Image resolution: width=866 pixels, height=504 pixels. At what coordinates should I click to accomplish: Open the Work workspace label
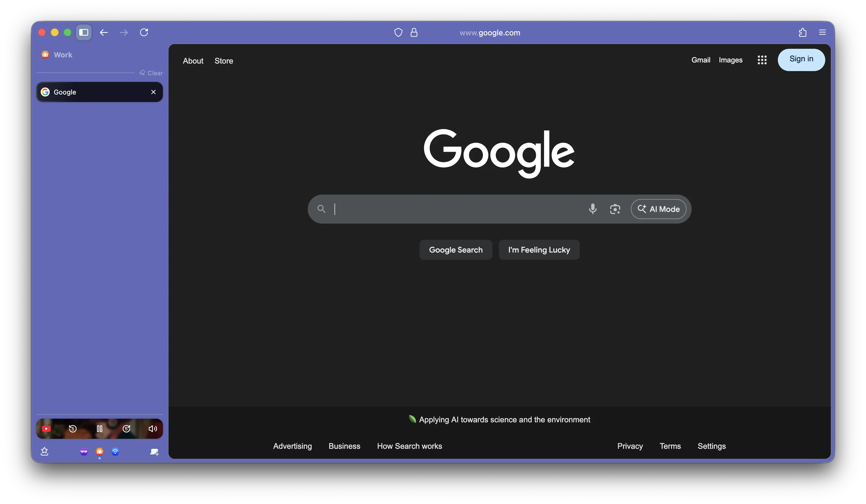tap(63, 55)
